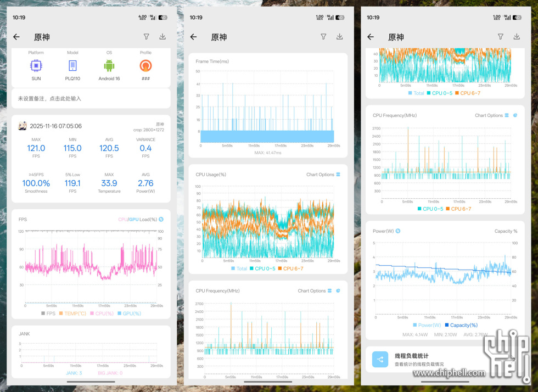Toggle the CPU(%) legend in the FPS chart
538x392 pixels.
(x=102, y=313)
